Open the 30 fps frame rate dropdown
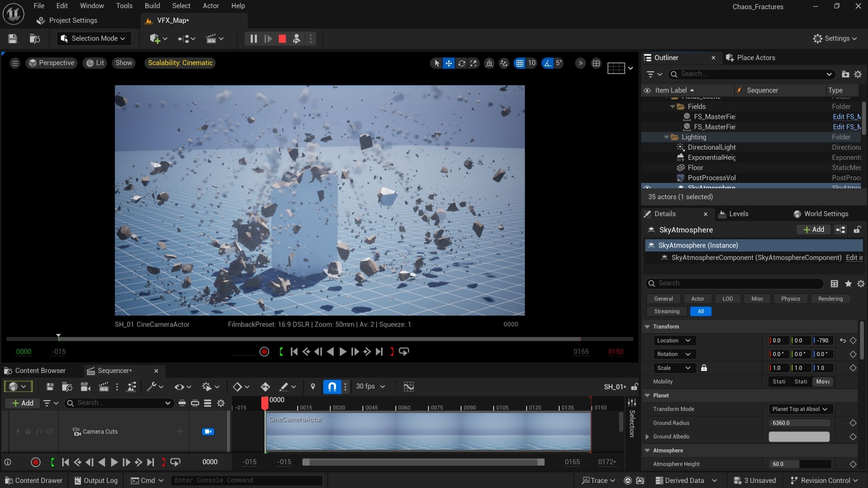The width and height of the screenshot is (868, 488). pyautogui.click(x=370, y=386)
